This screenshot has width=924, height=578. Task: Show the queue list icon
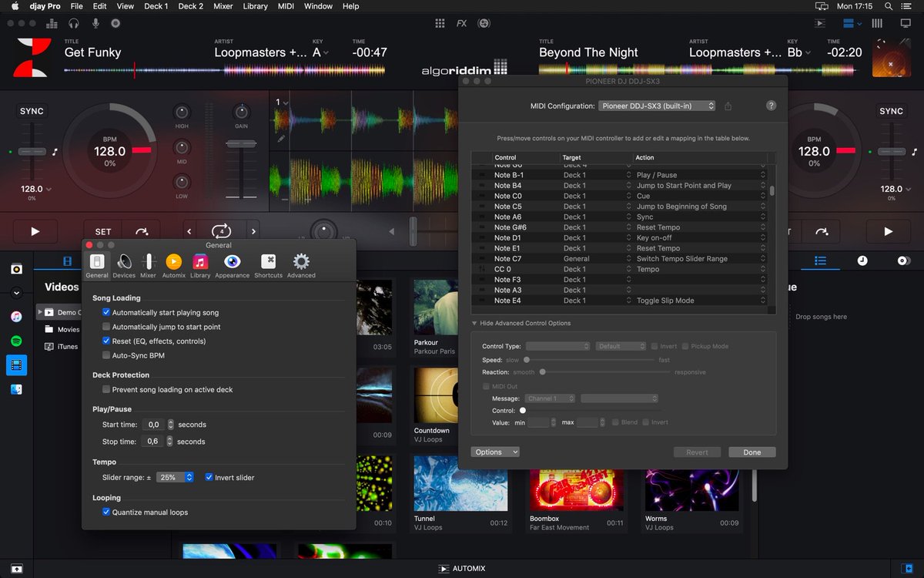(820, 261)
